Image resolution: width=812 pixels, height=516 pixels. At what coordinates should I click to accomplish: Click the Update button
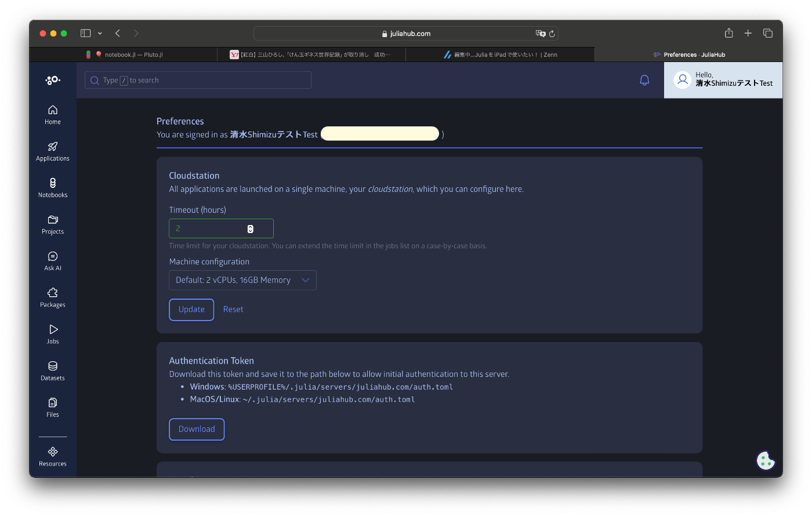click(191, 310)
